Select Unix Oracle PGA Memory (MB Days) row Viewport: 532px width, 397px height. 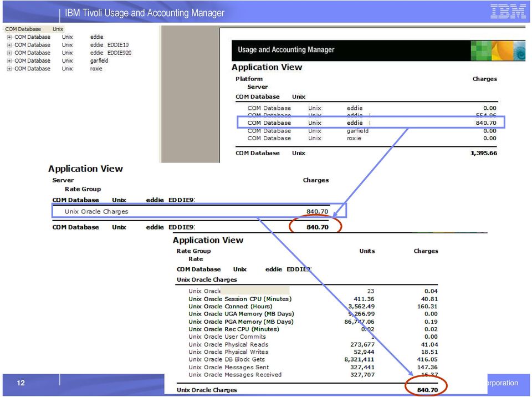click(313, 322)
